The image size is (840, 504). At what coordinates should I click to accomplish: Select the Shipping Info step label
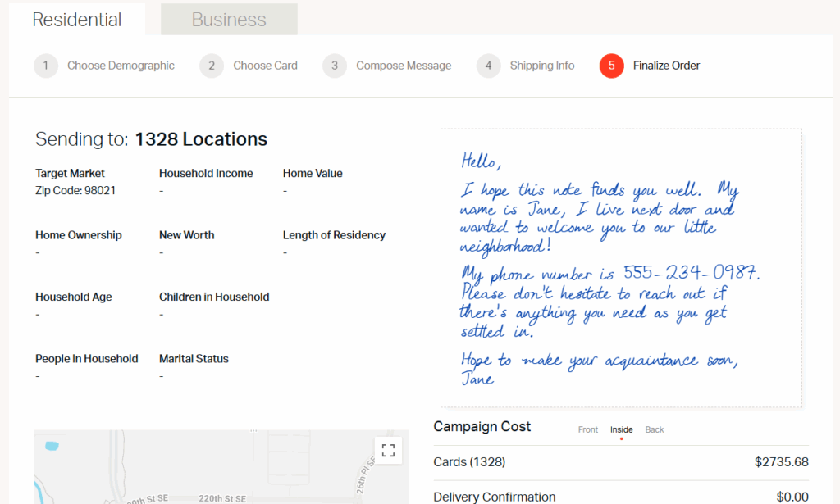click(541, 66)
